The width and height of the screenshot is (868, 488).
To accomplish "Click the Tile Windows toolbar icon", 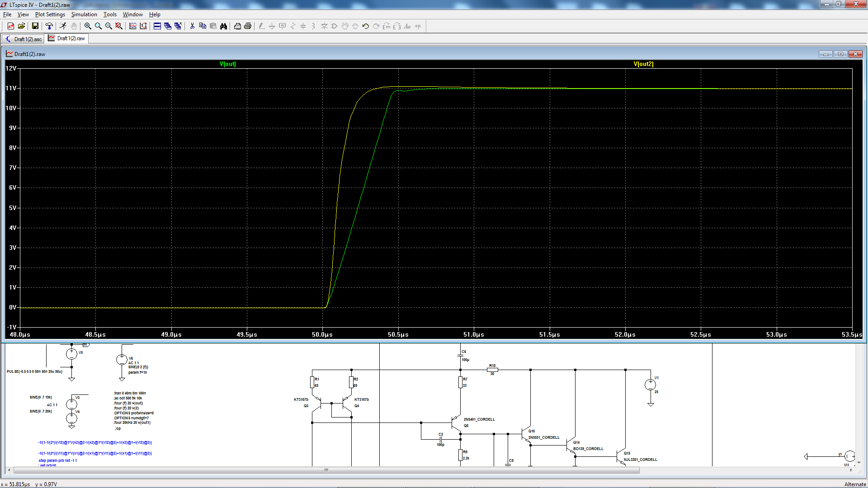I will tap(157, 26).
